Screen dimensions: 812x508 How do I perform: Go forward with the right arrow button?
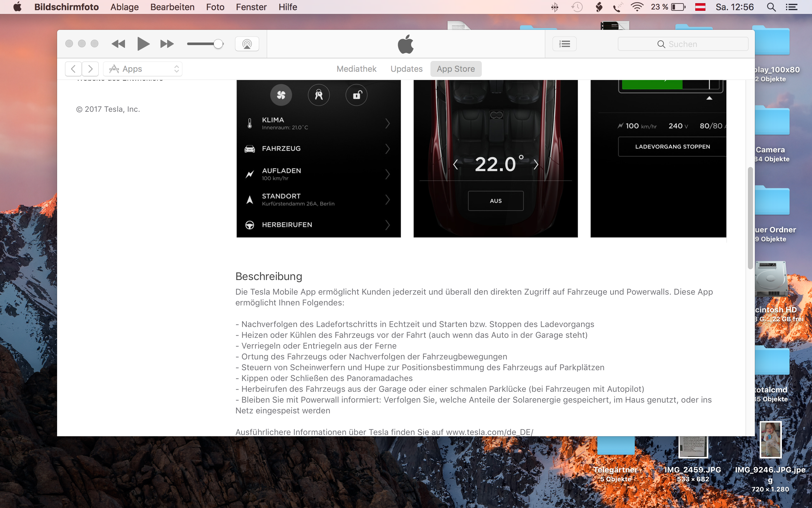click(x=90, y=69)
